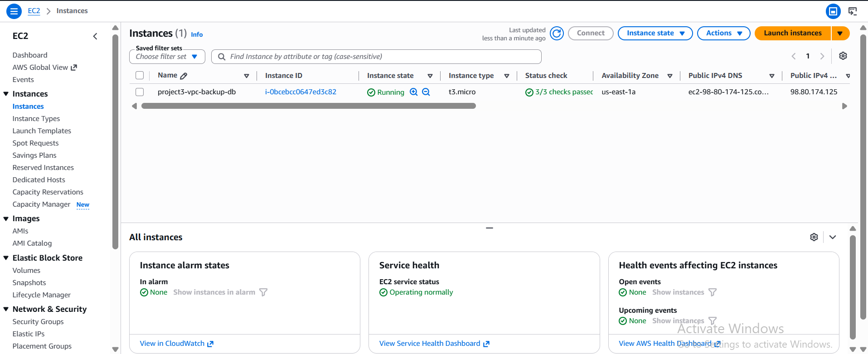The height and width of the screenshot is (354, 868).
Task: Click filter icon next to Show instances in alarm
Action: point(263,292)
